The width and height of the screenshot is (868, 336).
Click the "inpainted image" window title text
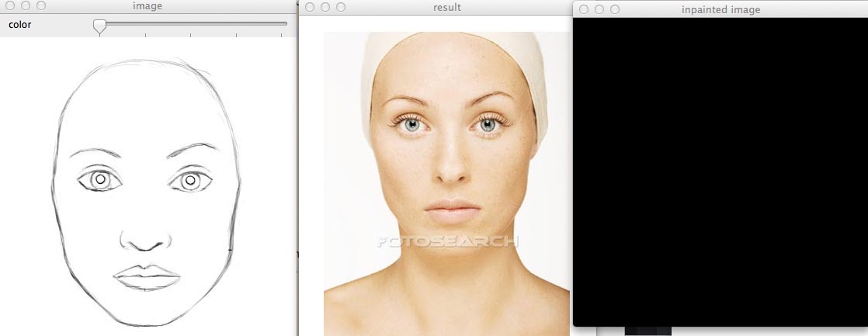720,10
